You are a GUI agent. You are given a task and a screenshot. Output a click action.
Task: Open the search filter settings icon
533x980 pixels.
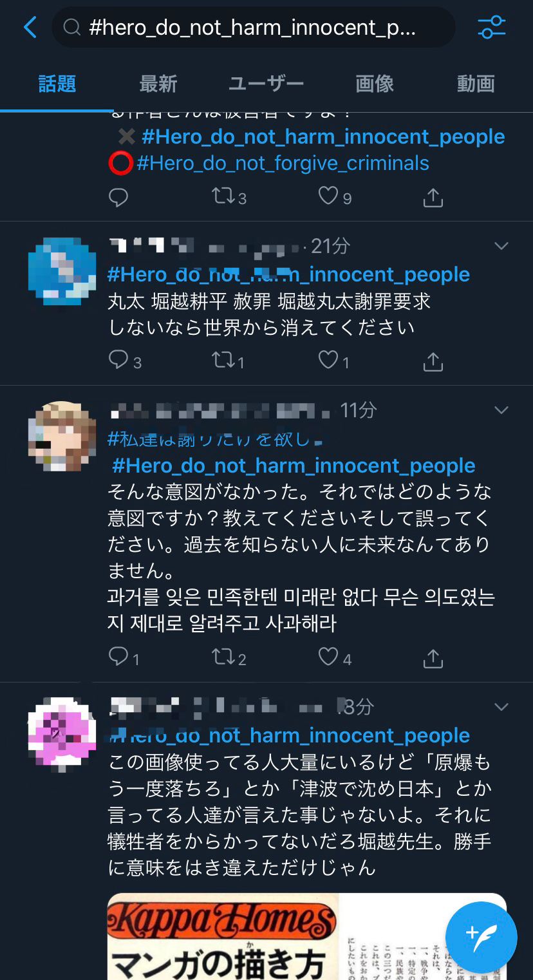491,27
